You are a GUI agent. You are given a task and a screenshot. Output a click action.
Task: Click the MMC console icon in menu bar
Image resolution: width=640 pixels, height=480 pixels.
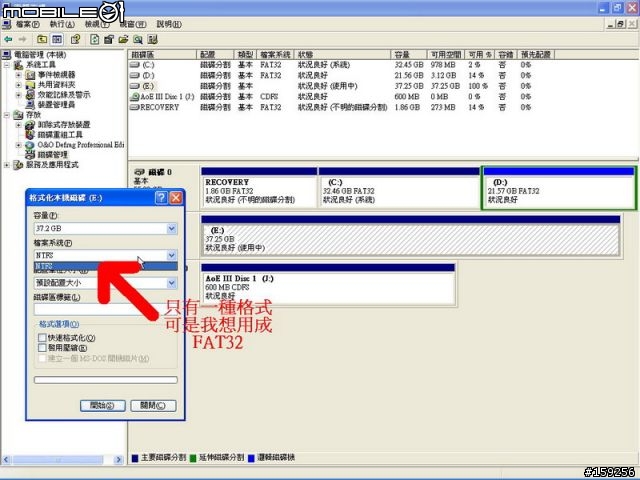[x=6, y=24]
